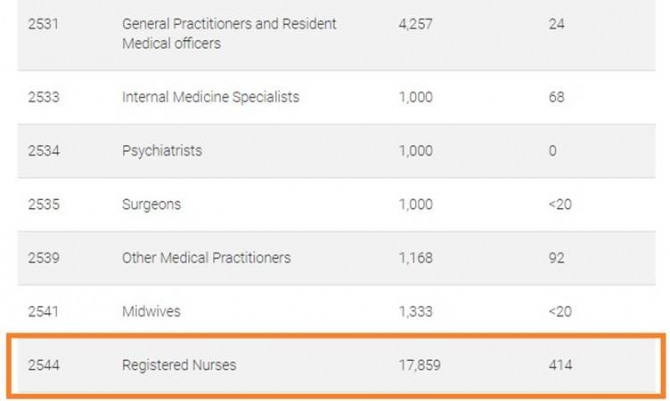Click occupation code 2541

point(45,311)
